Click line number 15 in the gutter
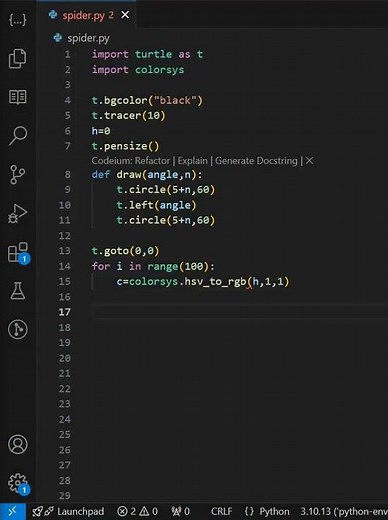The image size is (388, 520). (65, 282)
